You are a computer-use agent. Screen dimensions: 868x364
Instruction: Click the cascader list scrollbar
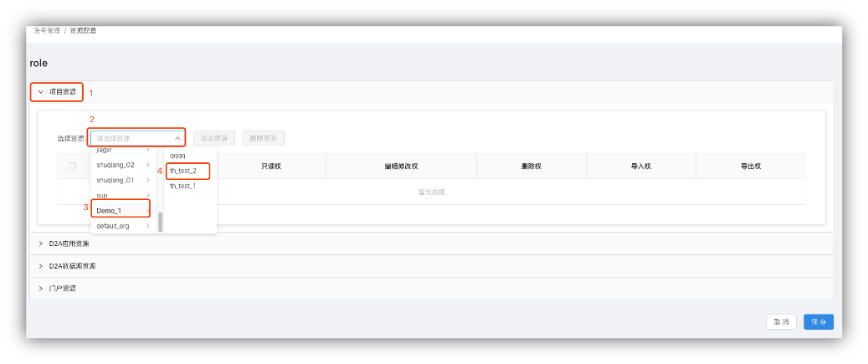[x=160, y=222]
